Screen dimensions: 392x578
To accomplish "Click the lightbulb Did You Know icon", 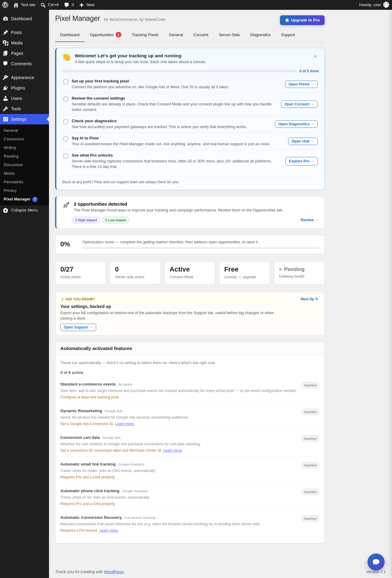I will coord(62,299).
